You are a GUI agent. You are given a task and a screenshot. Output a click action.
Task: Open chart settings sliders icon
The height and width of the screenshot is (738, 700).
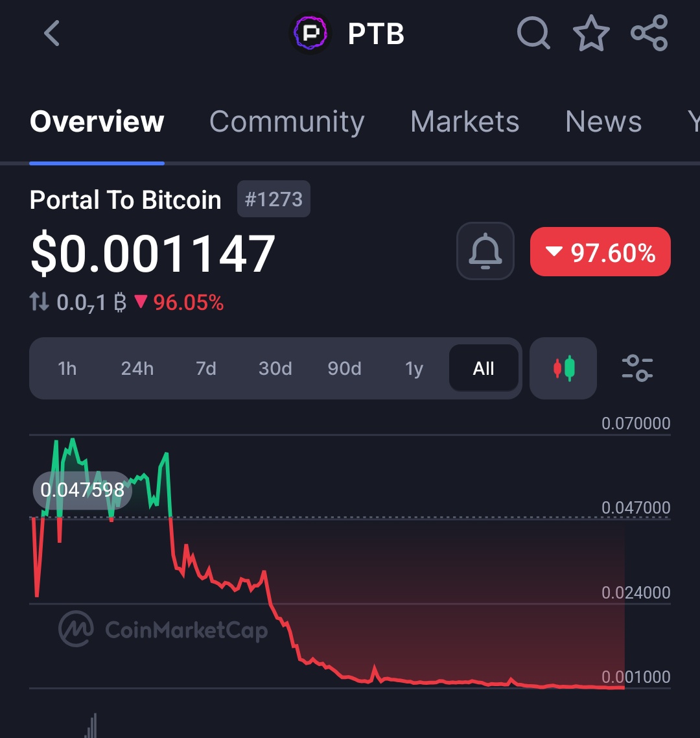click(637, 368)
